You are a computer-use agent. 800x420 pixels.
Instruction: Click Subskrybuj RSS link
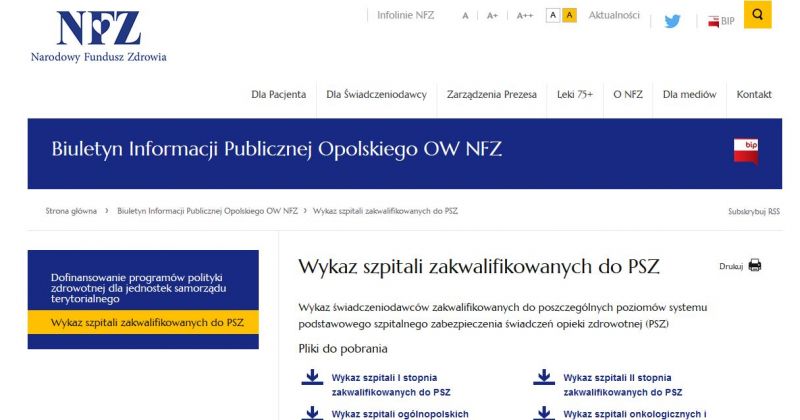tap(753, 212)
